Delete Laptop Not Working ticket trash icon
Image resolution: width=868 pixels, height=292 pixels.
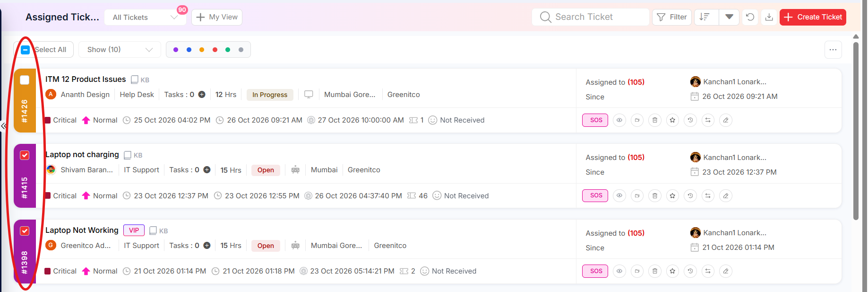[654, 271]
